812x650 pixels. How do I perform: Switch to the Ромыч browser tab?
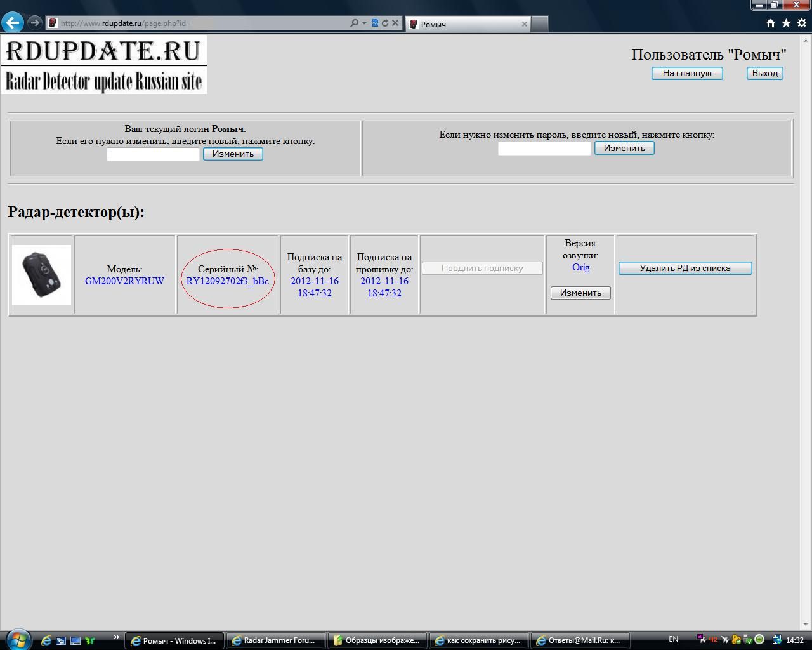coord(468,24)
